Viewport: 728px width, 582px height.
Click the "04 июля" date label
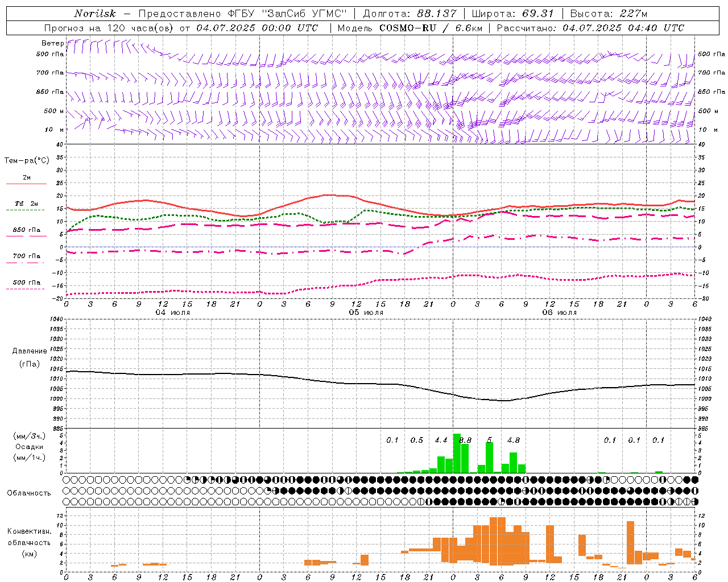pyautogui.click(x=173, y=313)
